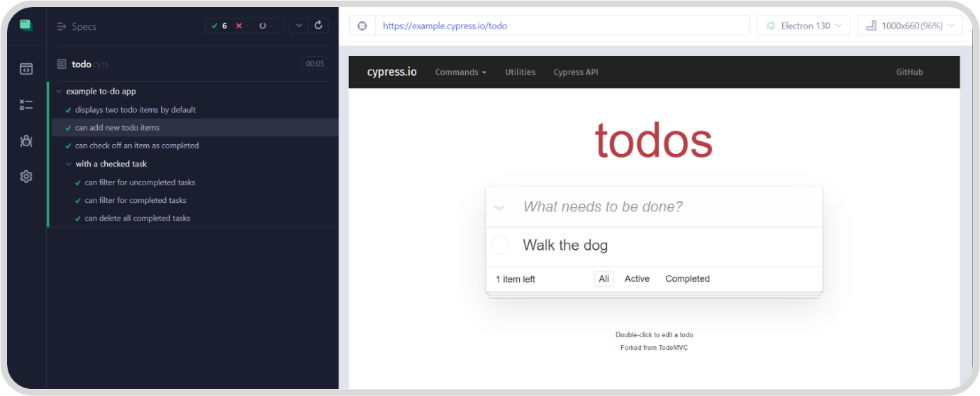Click the todos heading

[653, 141]
